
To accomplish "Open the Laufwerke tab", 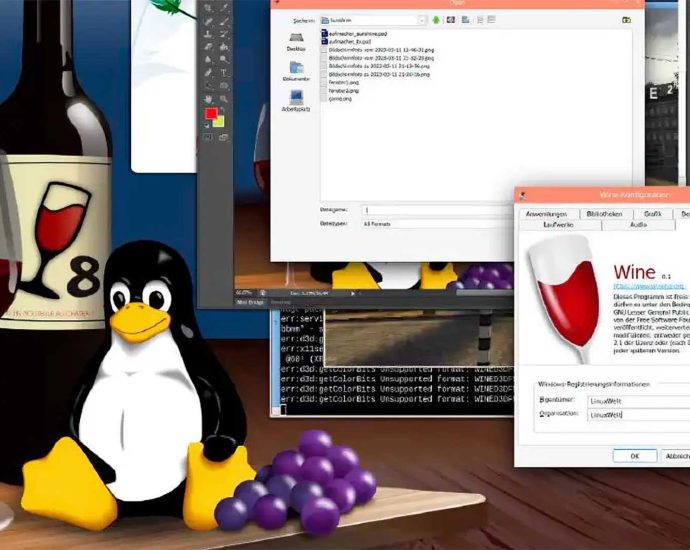I will tap(558, 225).
